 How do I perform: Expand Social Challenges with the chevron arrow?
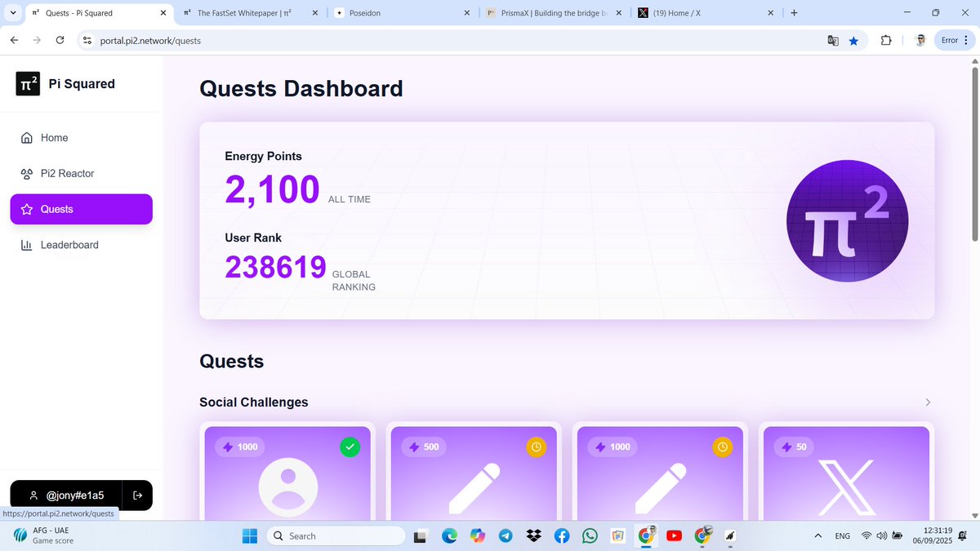(x=927, y=402)
